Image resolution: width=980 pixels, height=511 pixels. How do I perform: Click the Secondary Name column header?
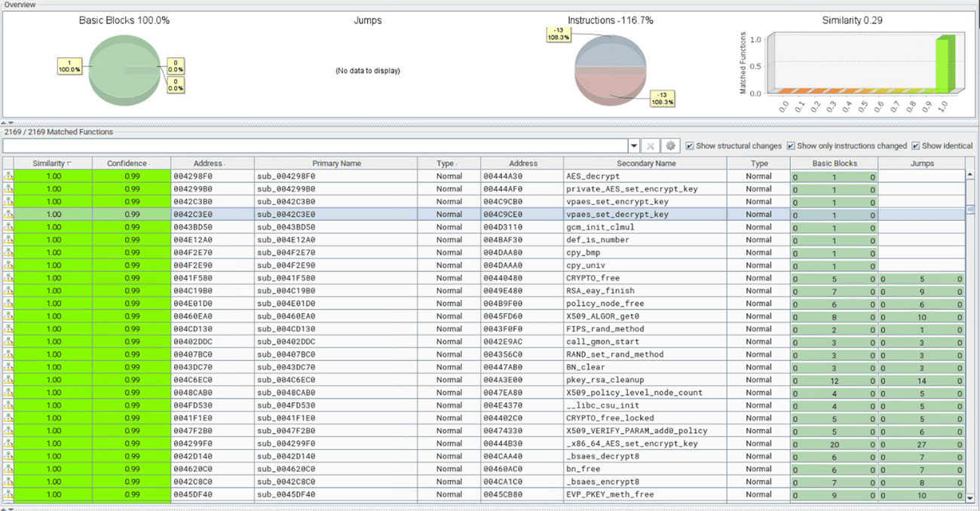click(645, 163)
